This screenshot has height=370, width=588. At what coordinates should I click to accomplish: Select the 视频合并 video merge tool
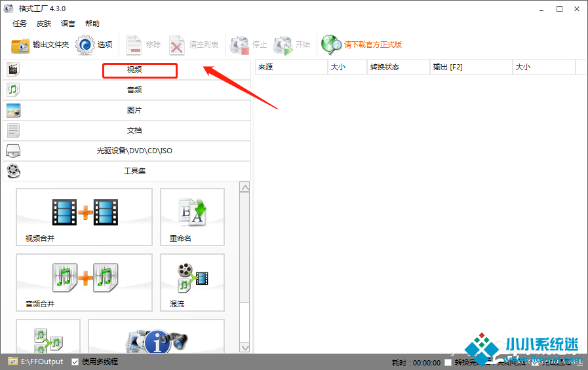click(84, 217)
